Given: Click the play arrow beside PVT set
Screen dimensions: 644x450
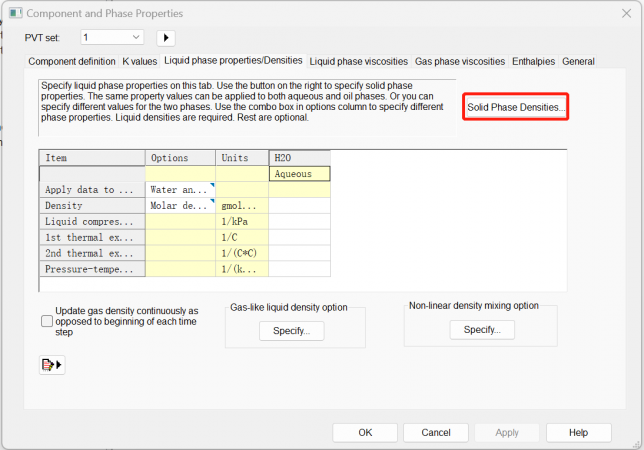Looking at the screenshot, I should pyautogui.click(x=167, y=38).
